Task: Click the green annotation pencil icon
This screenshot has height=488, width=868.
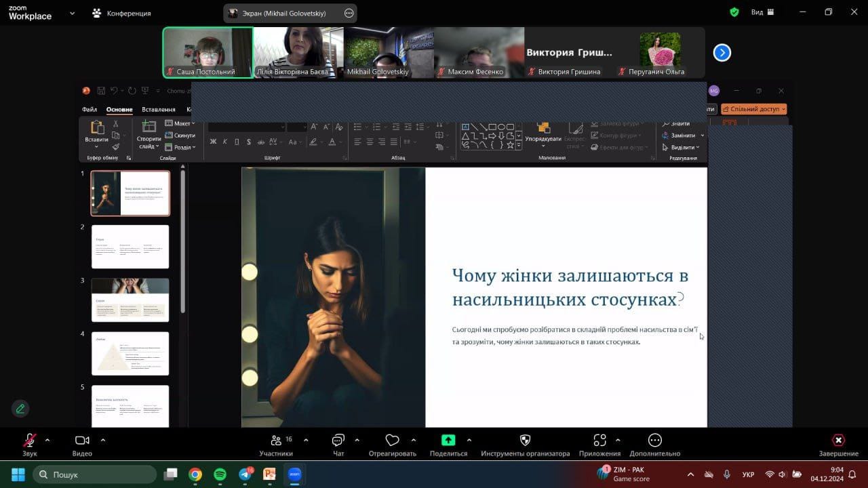Action: (20, 409)
